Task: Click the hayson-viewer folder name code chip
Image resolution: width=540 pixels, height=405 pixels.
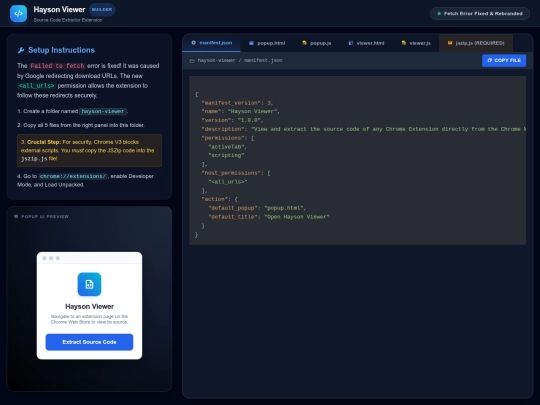Action: [x=103, y=111]
